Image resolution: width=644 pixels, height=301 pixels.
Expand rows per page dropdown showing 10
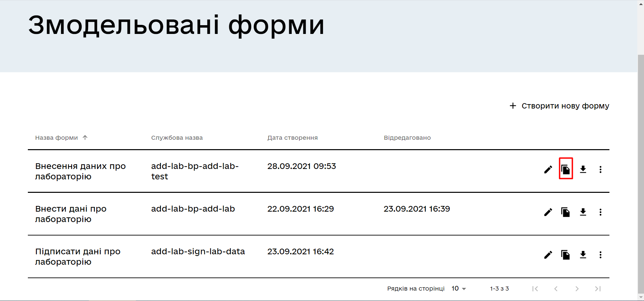point(459,289)
